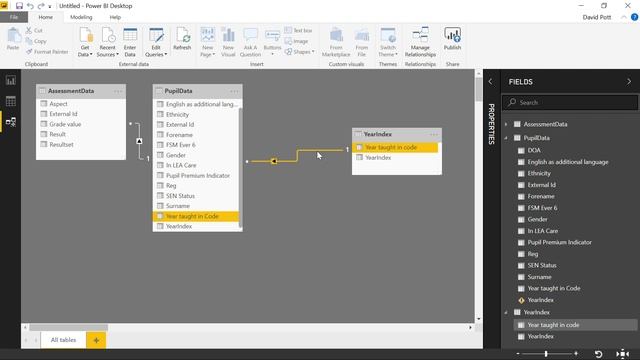This screenshot has height=360, width=640.
Task: Switch to the Help ribbon tab
Action: pos(115,17)
